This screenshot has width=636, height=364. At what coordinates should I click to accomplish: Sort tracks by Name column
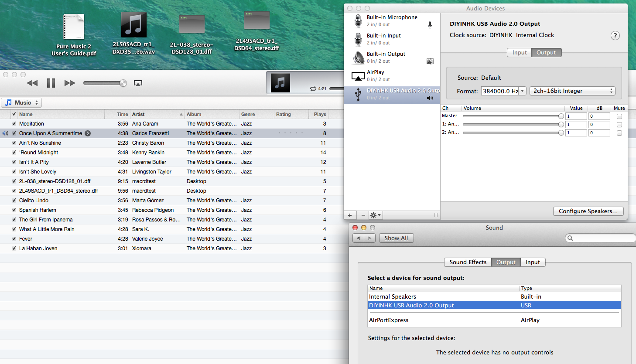(61, 114)
